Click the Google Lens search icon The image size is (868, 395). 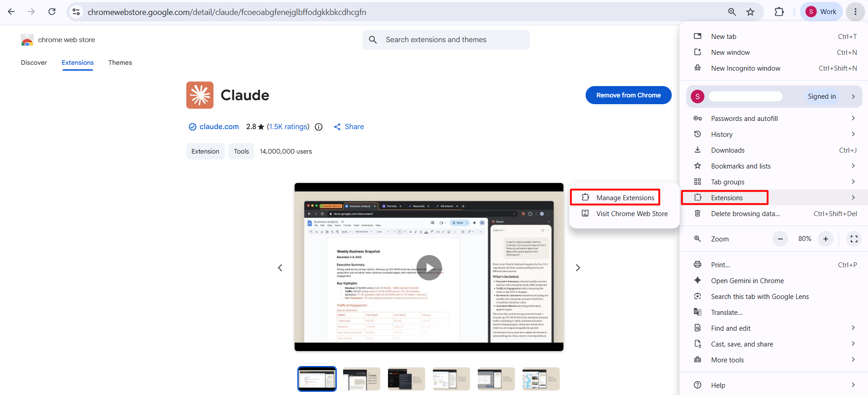click(698, 296)
